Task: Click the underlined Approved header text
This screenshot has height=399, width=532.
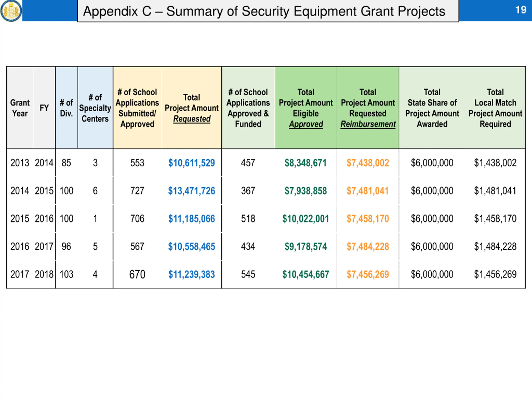Action: (x=306, y=124)
